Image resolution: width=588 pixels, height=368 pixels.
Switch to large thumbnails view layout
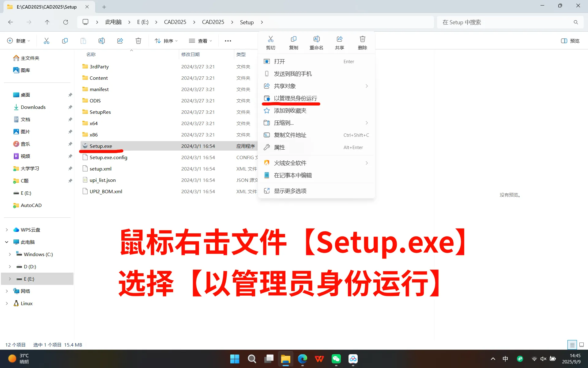point(582,345)
